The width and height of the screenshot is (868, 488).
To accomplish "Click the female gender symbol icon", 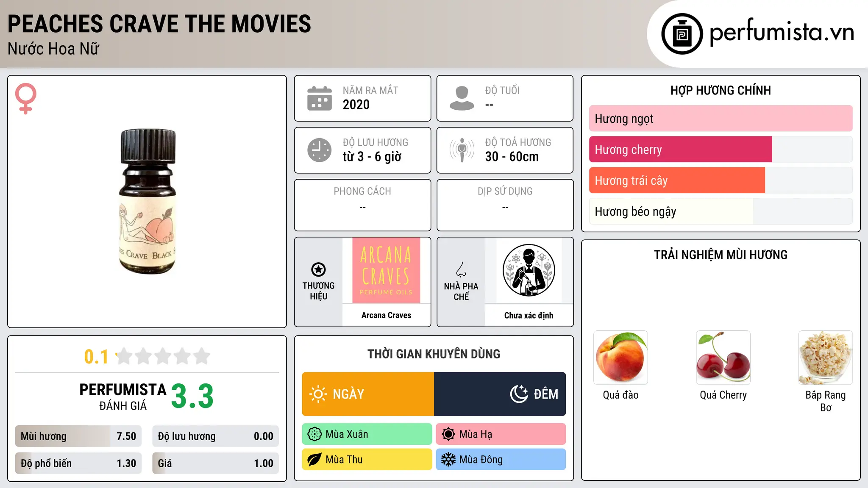I will pos(26,98).
